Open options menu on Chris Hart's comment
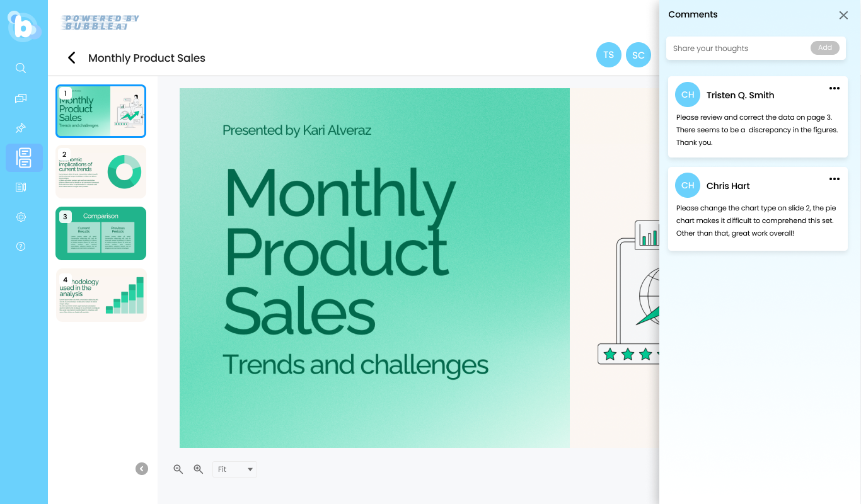The height and width of the screenshot is (504, 861). tap(835, 179)
